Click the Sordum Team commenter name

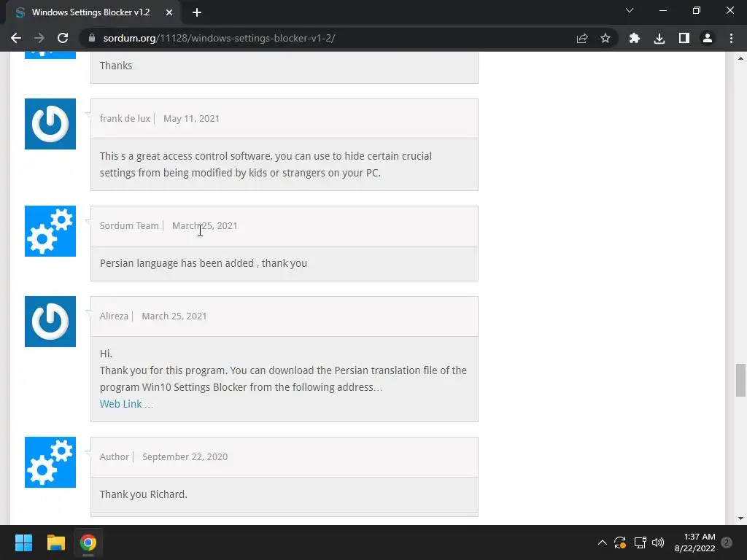[x=129, y=226]
